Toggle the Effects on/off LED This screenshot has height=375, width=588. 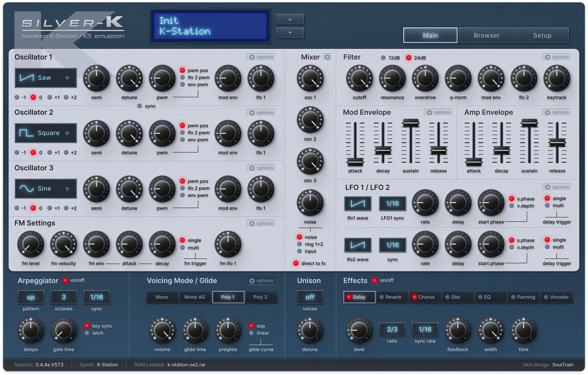[x=374, y=280]
